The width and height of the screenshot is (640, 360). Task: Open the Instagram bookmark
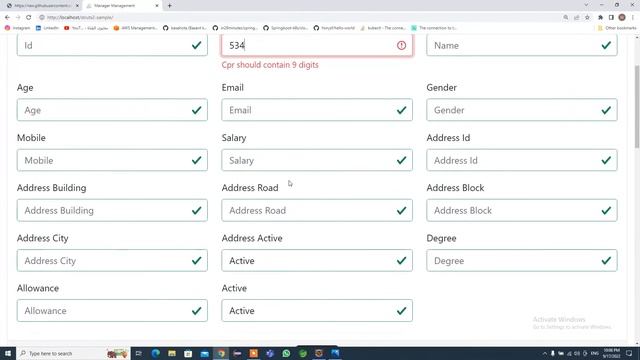pos(18,28)
